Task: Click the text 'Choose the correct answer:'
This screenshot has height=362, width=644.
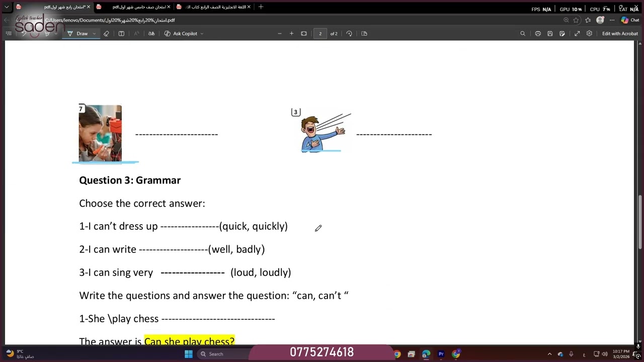Action: coord(142,203)
